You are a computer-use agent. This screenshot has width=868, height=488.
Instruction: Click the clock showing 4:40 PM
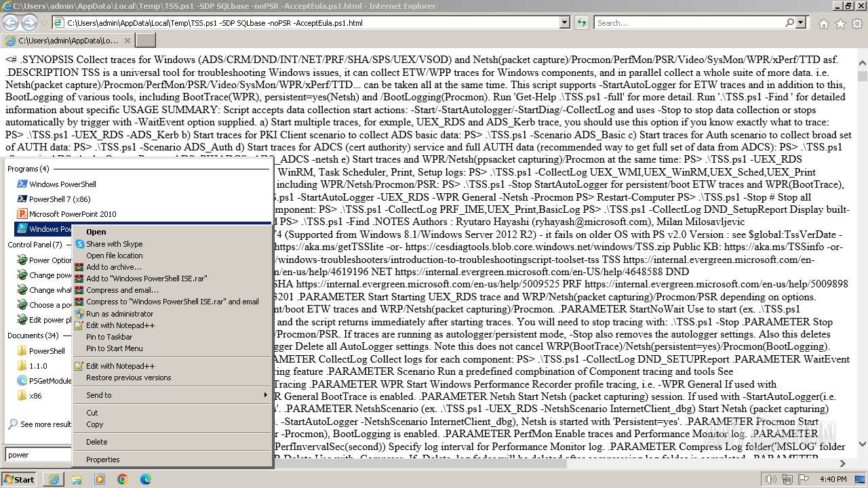coord(833,479)
